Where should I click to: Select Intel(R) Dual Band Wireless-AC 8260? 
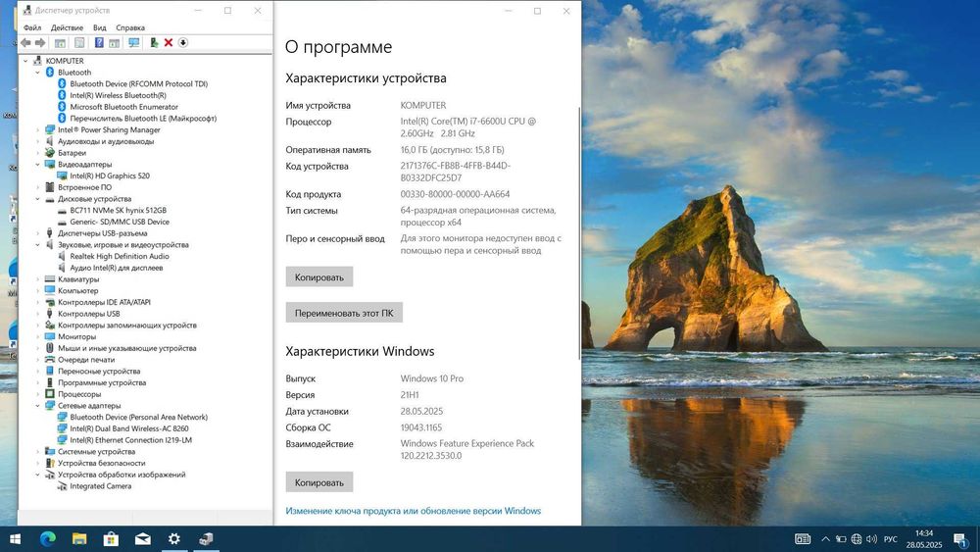[x=128, y=428]
